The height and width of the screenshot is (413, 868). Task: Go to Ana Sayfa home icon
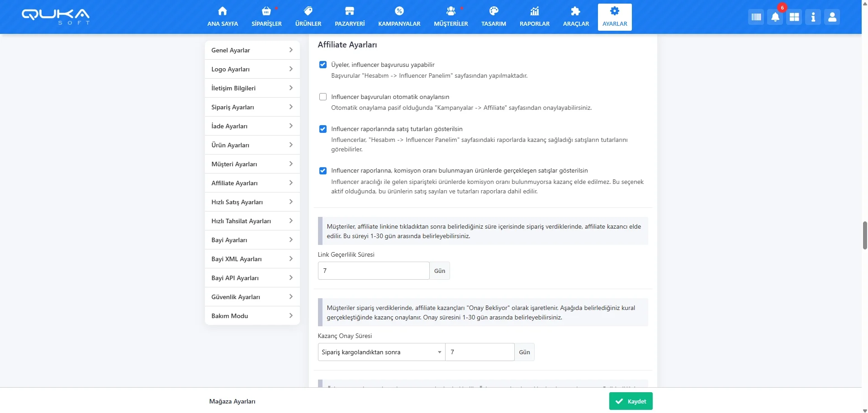pyautogui.click(x=223, y=11)
